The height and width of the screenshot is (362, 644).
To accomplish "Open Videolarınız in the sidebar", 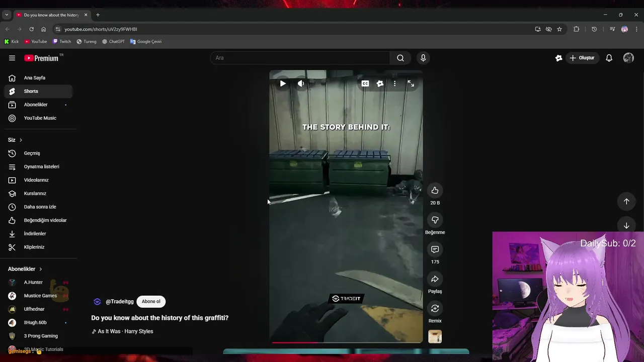I will (x=38, y=180).
